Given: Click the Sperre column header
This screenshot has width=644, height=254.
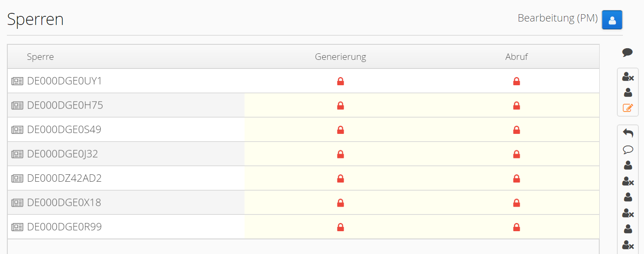Looking at the screenshot, I should [40, 57].
